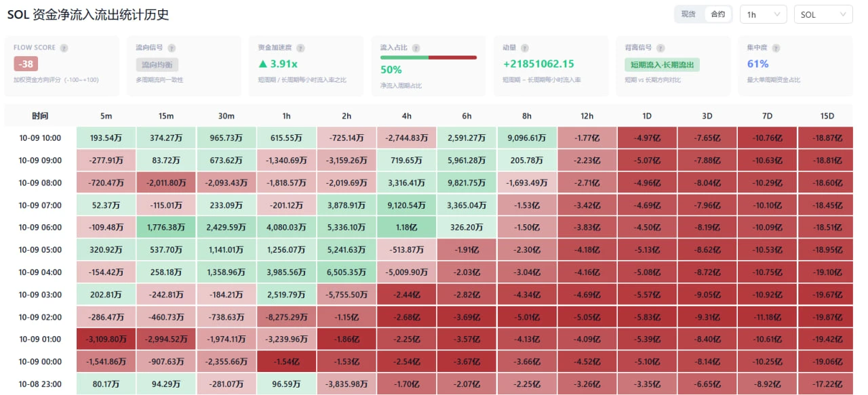Image resolution: width=868 pixels, height=395 pixels.
Task: Click the help icon beside 流入占比
Action: pyautogui.click(x=416, y=48)
